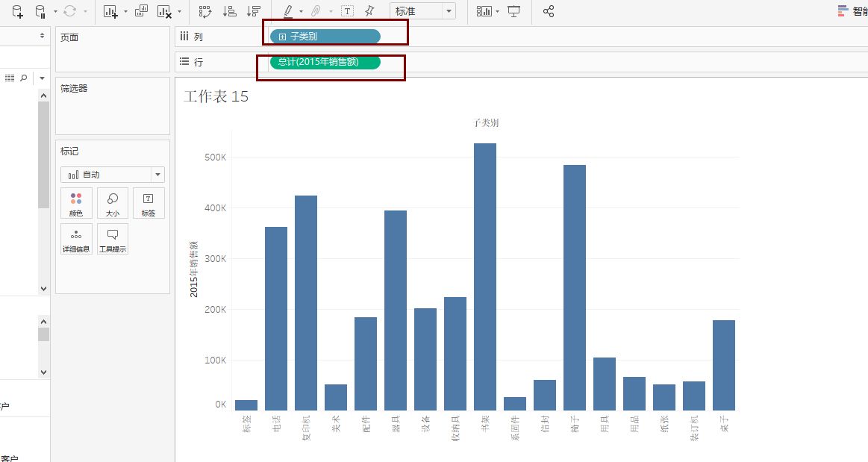
Task: Click the 页面 pages card title
Action: pyautogui.click(x=69, y=37)
